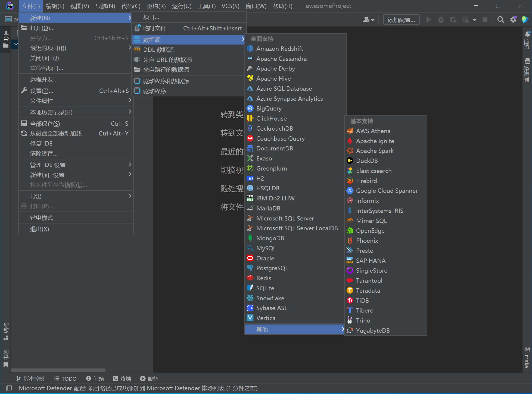
Task: Open the 通知 notifications bell panel
Action: 527,40
